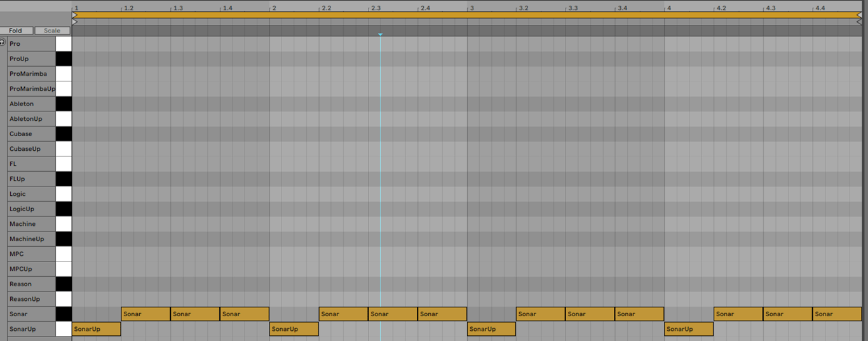The width and height of the screenshot is (868, 341).
Task: Select the Sonar note under the playhead
Action: point(393,314)
